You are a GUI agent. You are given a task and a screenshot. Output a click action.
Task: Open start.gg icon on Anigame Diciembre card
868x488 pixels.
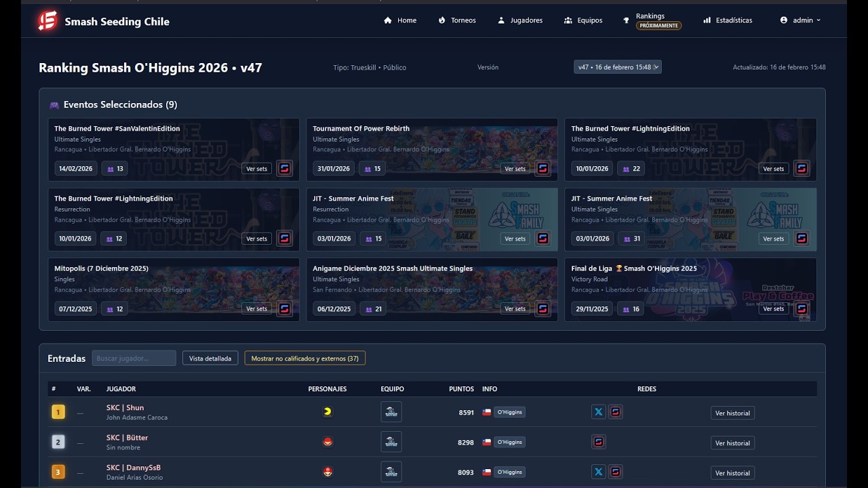tap(543, 308)
